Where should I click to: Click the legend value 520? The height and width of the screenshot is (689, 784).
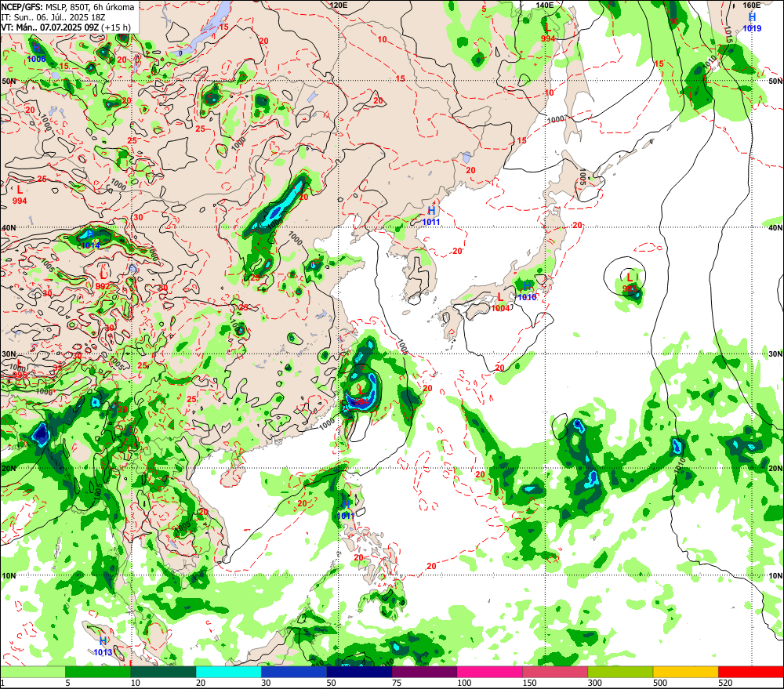[x=725, y=683]
